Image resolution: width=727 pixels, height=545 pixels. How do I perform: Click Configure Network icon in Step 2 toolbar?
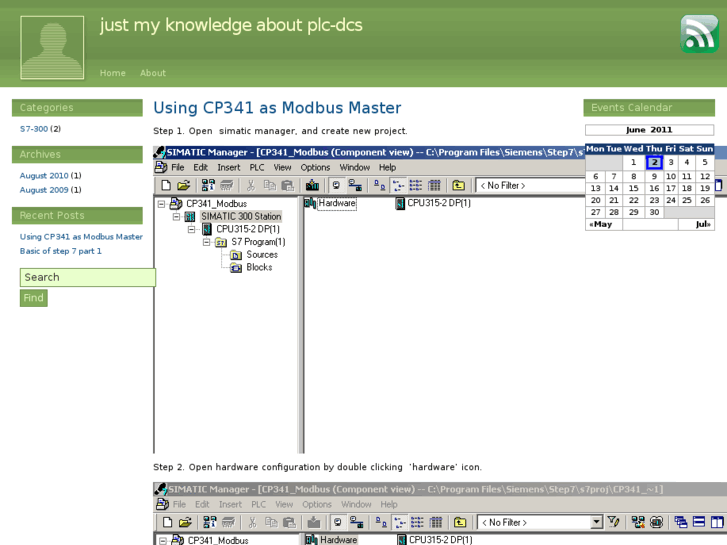(x=638, y=522)
